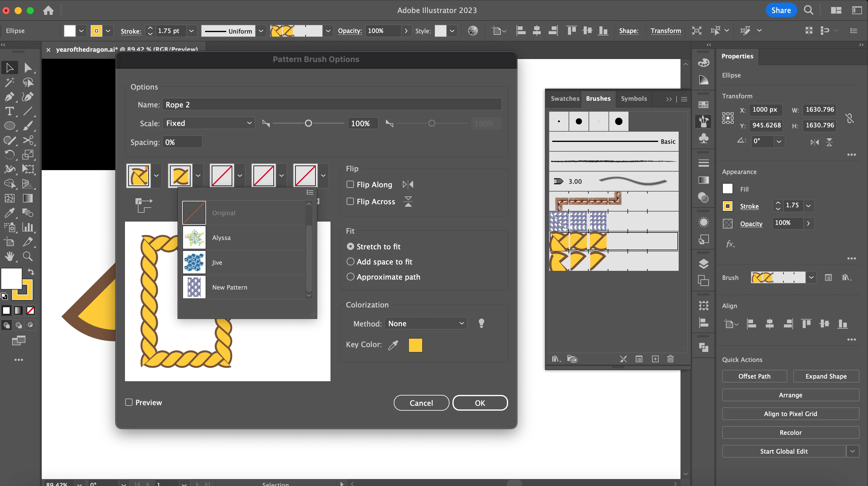Click the colorization tips lightbulb icon
Viewport: 868px width, 486px height.
click(481, 323)
